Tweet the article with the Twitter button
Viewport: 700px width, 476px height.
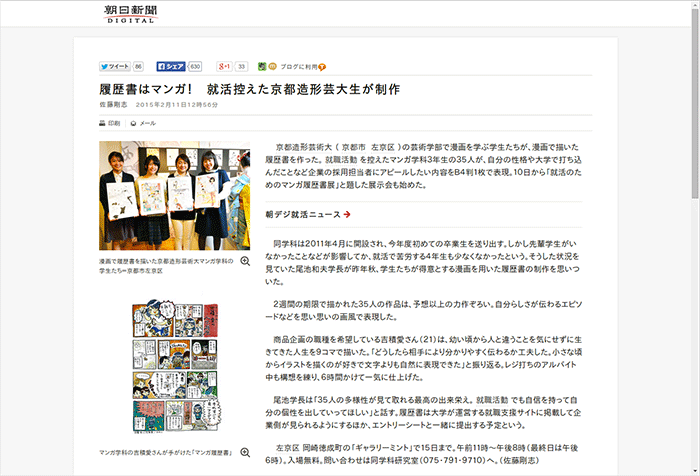click(115, 67)
